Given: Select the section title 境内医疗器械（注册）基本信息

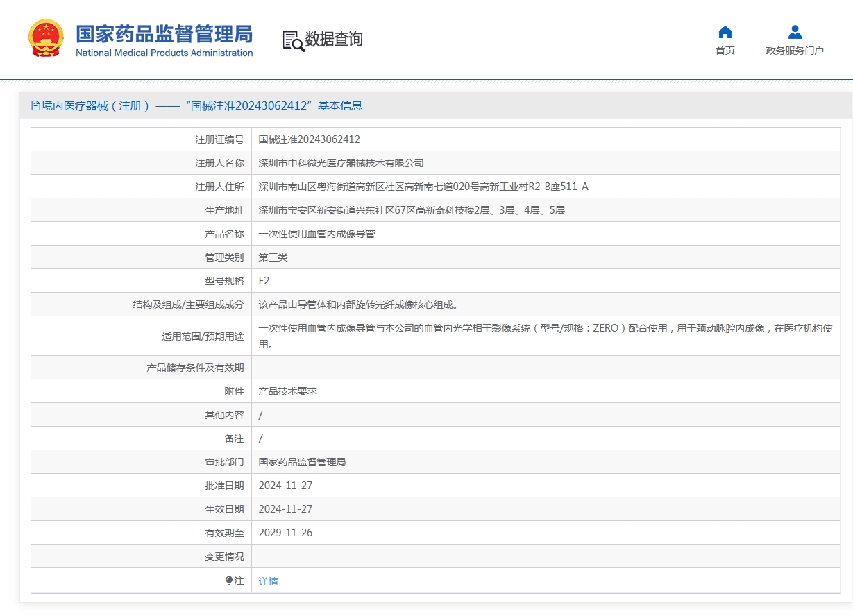Looking at the screenshot, I should click(197, 105).
